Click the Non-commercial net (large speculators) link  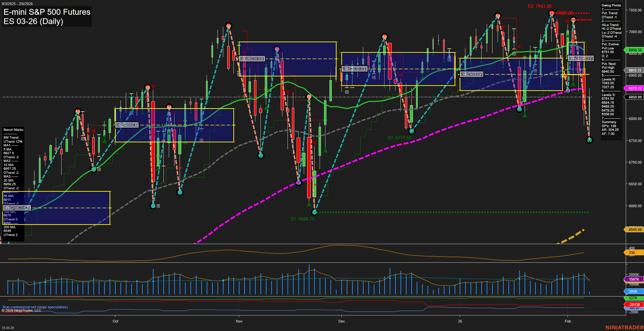pos(35,307)
